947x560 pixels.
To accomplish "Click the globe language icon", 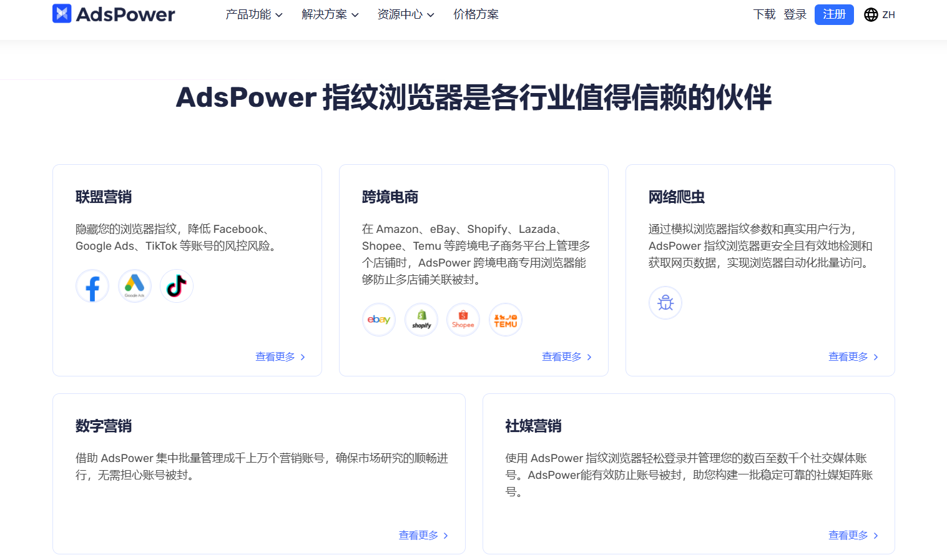I will [871, 14].
